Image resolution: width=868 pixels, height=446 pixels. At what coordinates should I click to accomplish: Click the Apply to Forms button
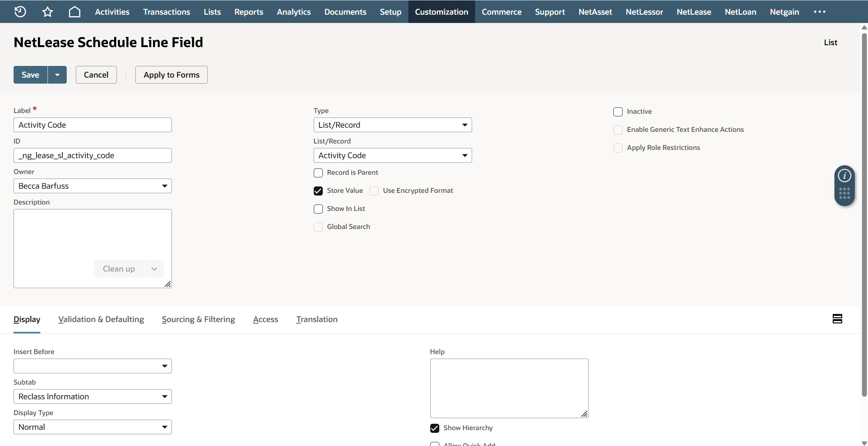click(x=172, y=75)
